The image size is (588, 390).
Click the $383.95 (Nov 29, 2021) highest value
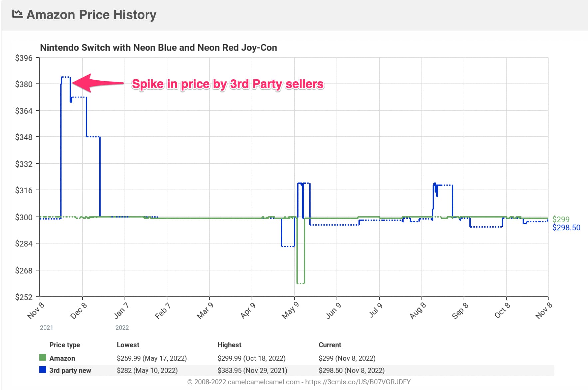(x=252, y=370)
